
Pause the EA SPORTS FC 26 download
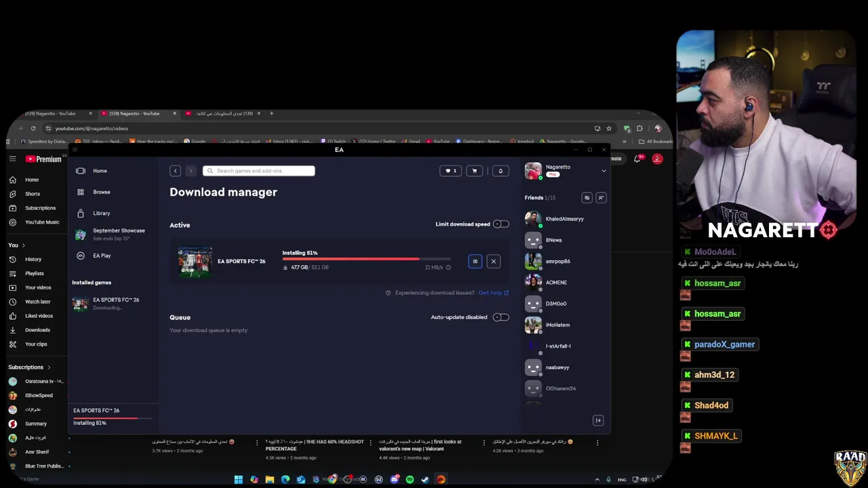(x=475, y=261)
